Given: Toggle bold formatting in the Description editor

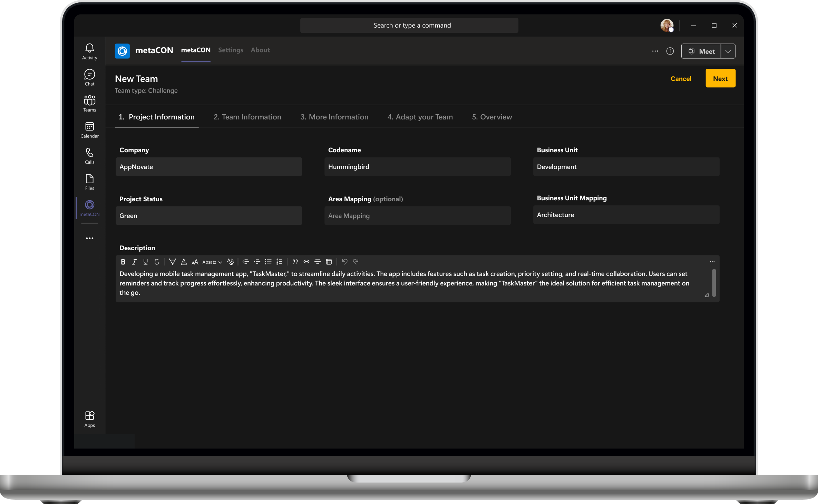Looking at the screenshot, I should (123, 262).
